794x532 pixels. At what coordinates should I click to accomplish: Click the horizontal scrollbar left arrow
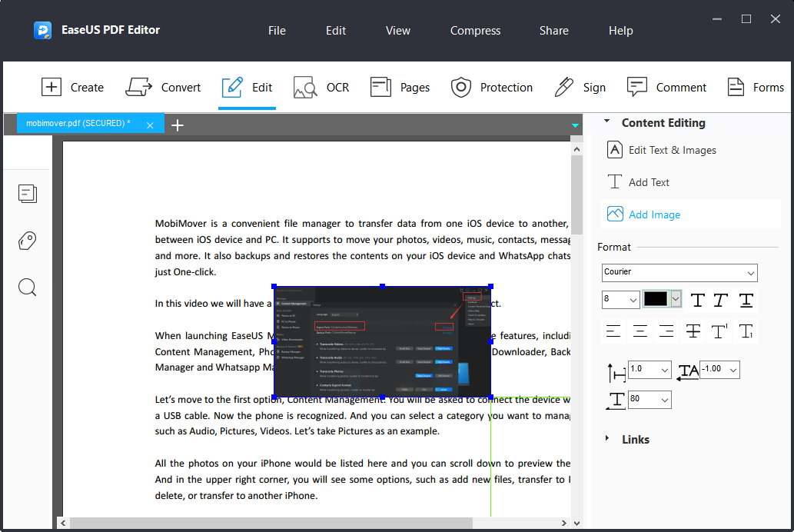pyautogui.click(x=63, y=523)
